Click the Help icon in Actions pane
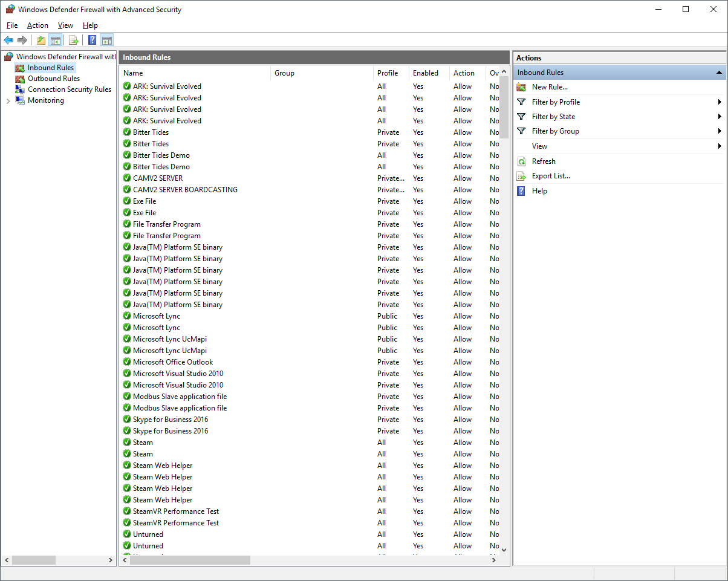 coord(521,191)
